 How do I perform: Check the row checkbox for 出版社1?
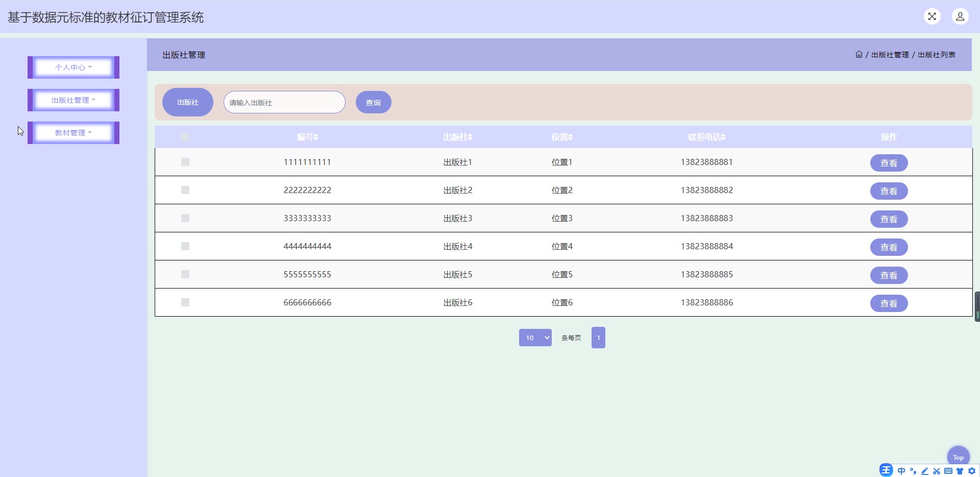click(185, 162)
